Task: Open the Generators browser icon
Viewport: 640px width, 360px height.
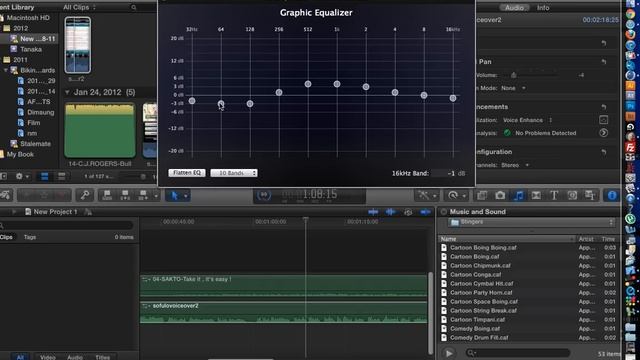Action: click(572, 196)
